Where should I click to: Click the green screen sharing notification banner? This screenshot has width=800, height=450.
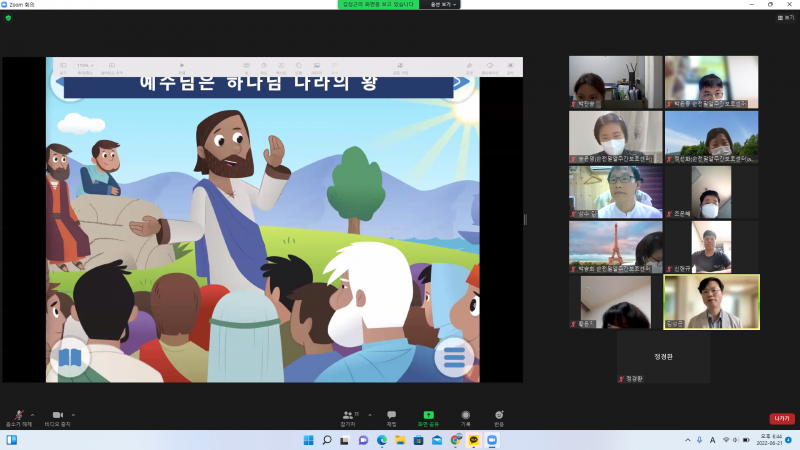click(x=378, y=5)
